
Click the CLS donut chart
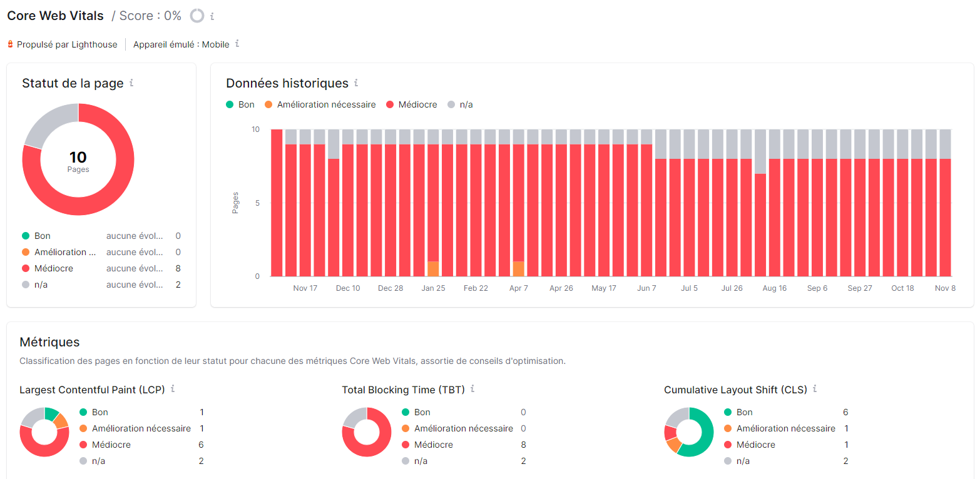pyautogui.click(x=689, y=432)
